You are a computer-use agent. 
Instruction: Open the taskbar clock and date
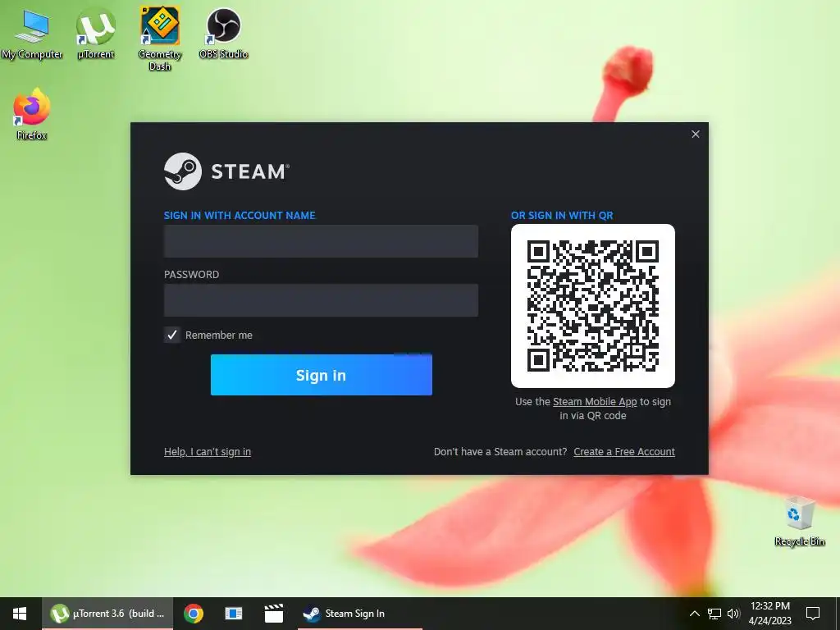click(x=769, y=614)
